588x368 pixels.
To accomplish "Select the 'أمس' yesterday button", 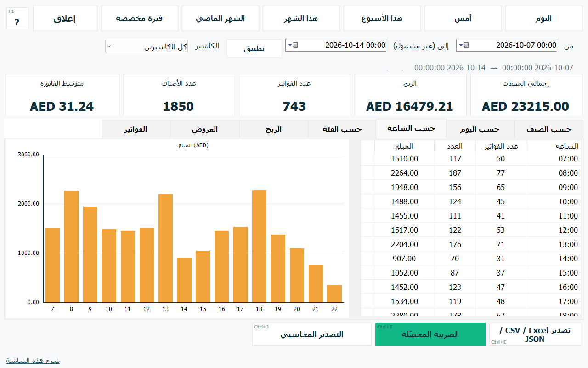I will click(463, 18).
